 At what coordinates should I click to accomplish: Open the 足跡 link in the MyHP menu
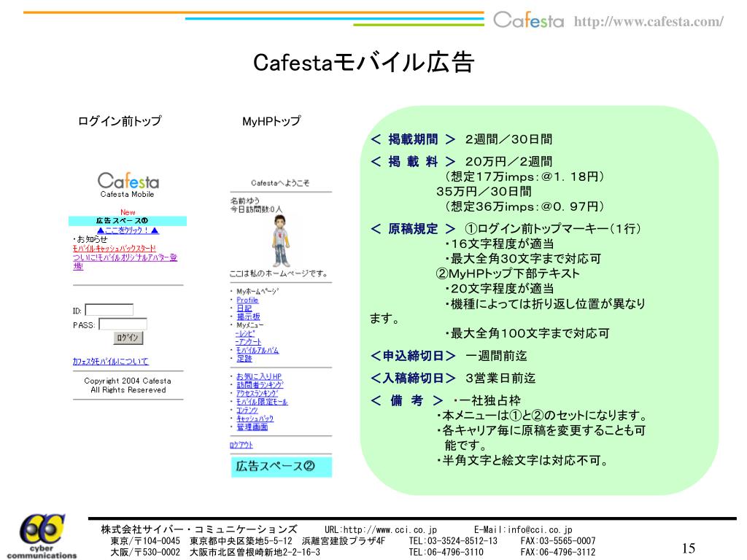[244, 359]
